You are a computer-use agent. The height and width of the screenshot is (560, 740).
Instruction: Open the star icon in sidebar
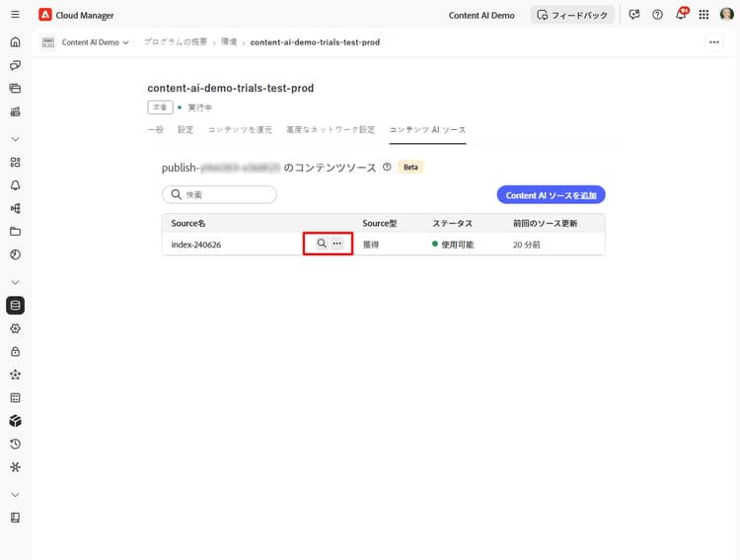point(15,375)
